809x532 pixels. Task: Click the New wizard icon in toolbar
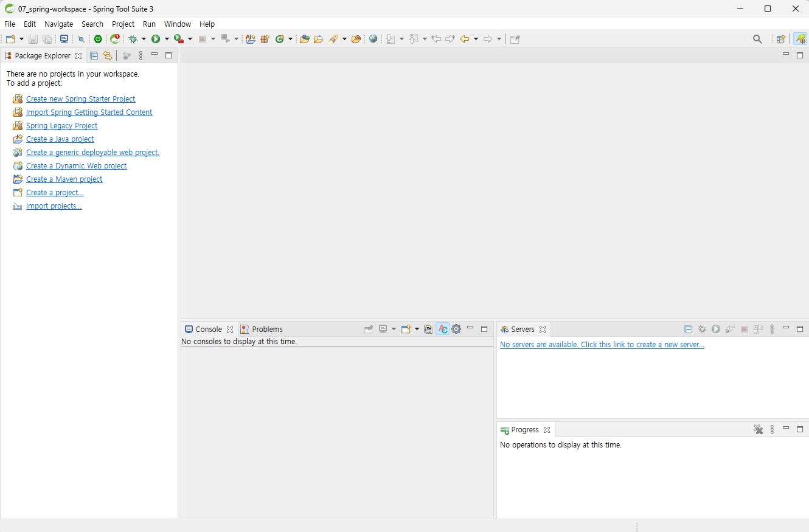[x=10, y=39]
